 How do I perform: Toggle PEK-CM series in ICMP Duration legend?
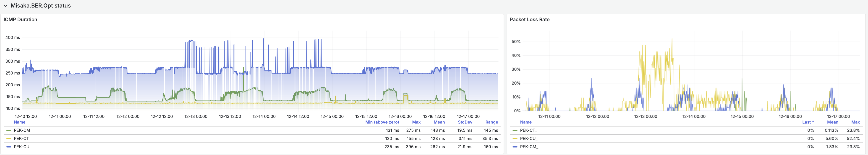[x=22, y=130]
